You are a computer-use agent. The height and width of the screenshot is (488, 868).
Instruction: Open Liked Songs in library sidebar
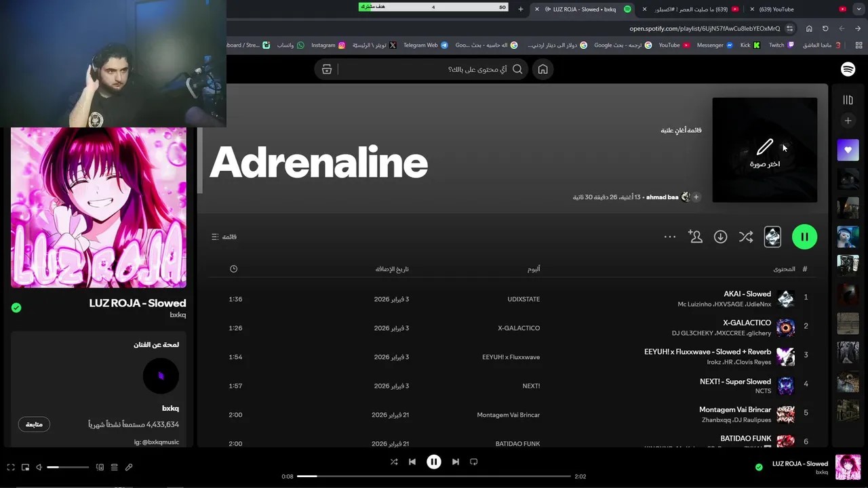point(848,150)
